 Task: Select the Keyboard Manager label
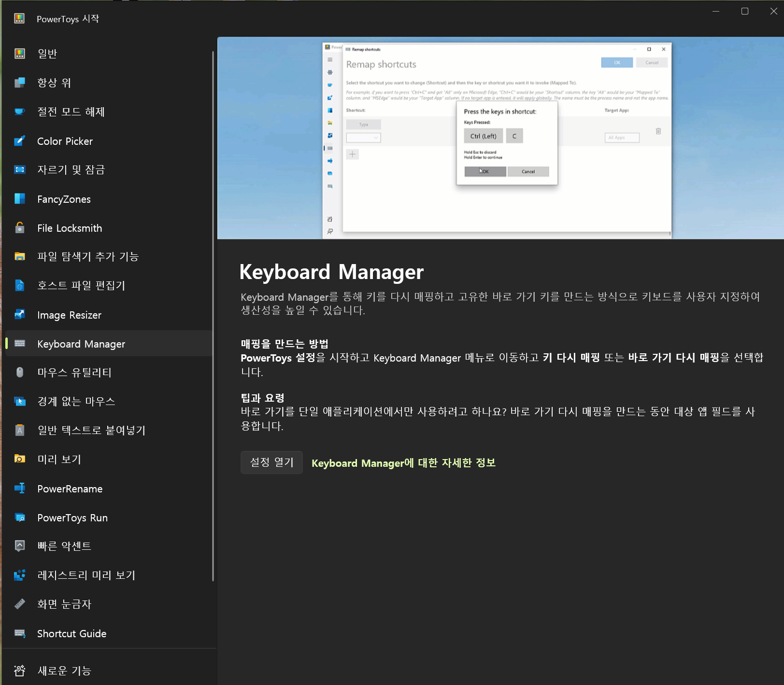[x=81, y=344]
